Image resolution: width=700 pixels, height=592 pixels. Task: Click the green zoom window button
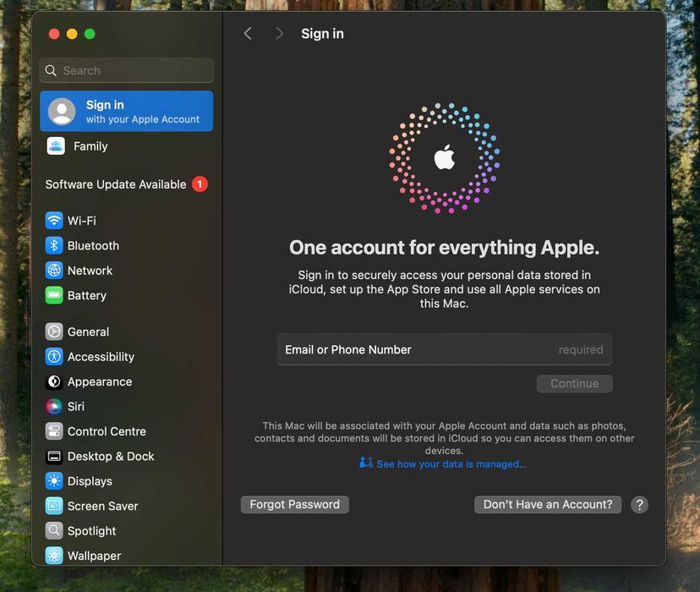click(x=90, y=34)
